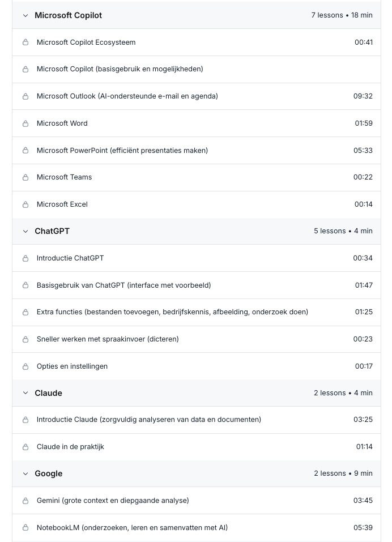Click the Google section header title
Screen dimensions: 392x542
click(x=49, y=473)
